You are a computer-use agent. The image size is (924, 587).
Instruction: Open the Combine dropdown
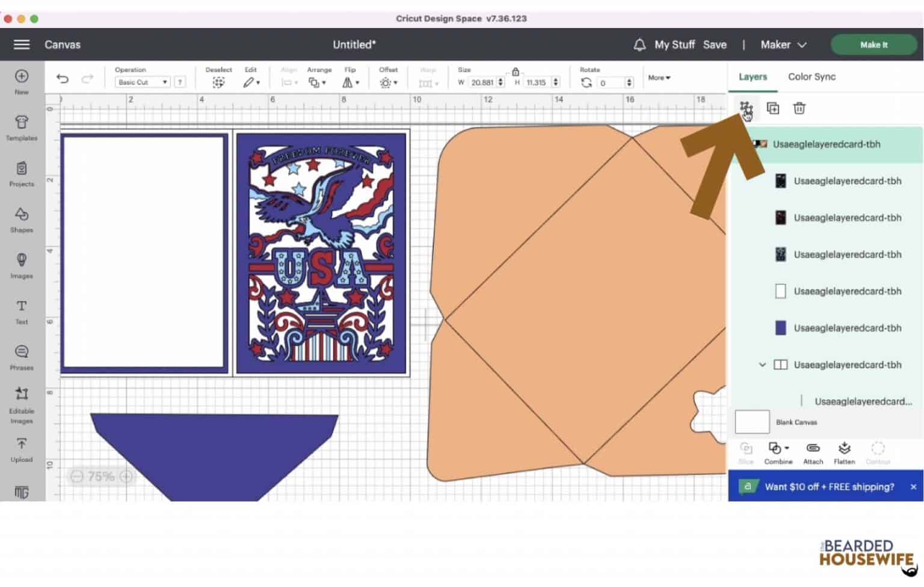click(778, 452)
